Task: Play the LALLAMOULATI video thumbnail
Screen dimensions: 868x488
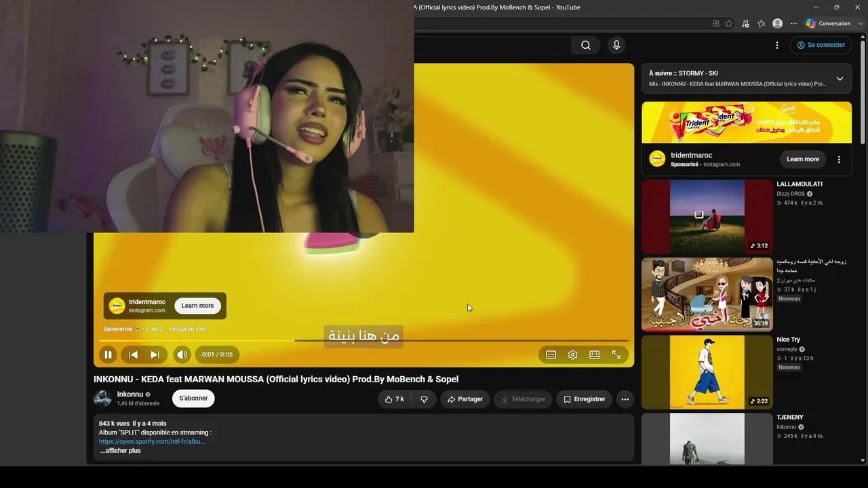Action: coord(707,217)
